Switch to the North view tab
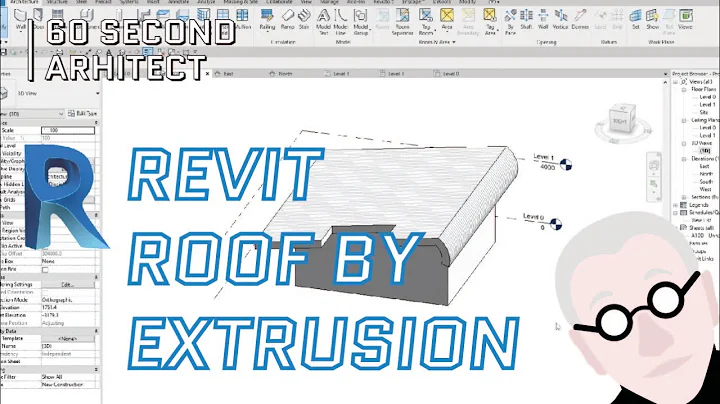 pos(281,73)
